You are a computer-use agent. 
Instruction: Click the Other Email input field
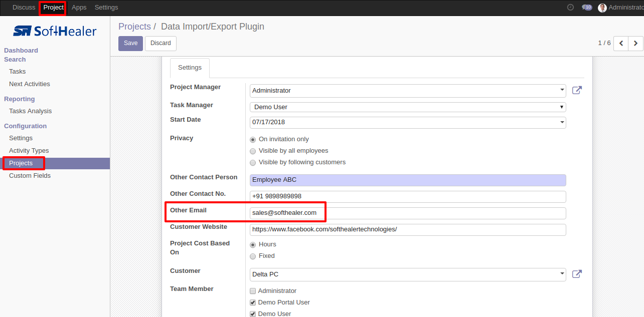(x=408, y=213)
